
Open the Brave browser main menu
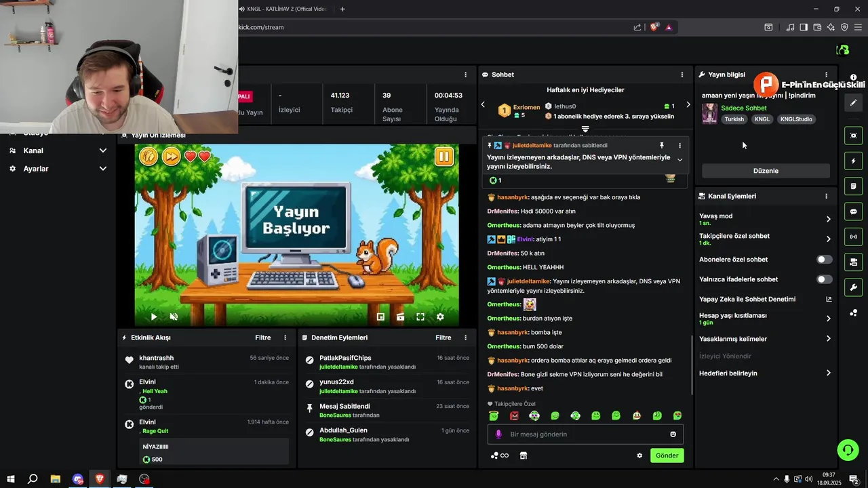858,27
